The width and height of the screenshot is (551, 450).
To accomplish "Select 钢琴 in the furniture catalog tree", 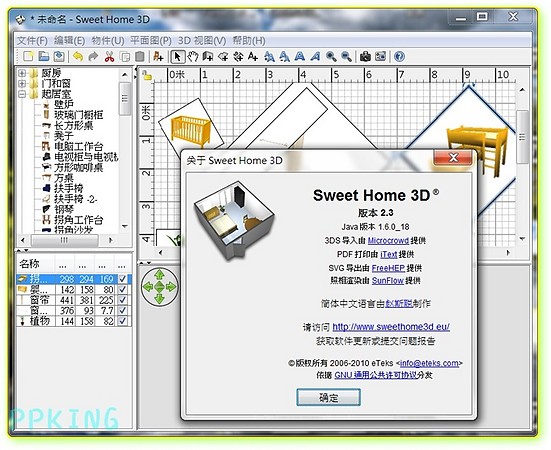I will click(x=64, y=209).
